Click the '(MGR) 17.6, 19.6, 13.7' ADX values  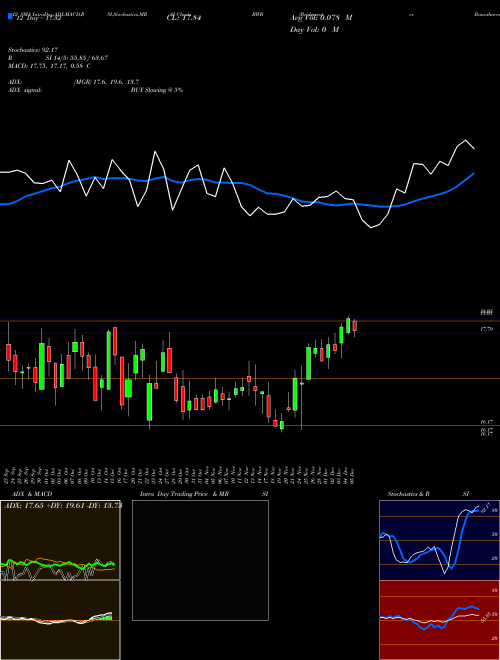106,82
